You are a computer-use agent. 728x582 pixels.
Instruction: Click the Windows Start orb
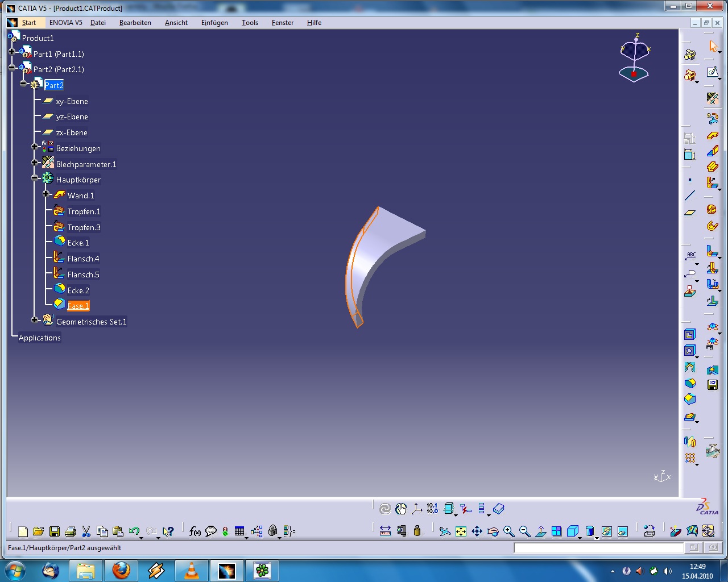14,571
